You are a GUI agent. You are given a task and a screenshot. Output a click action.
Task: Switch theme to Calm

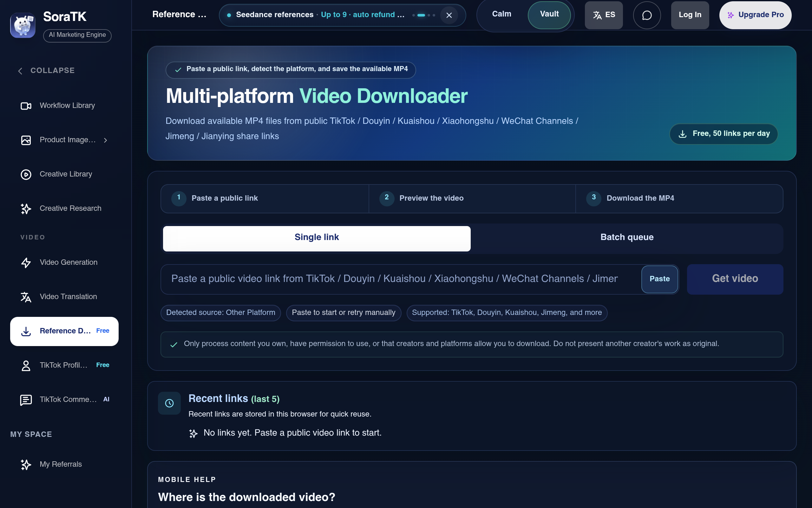pos(501,14)
